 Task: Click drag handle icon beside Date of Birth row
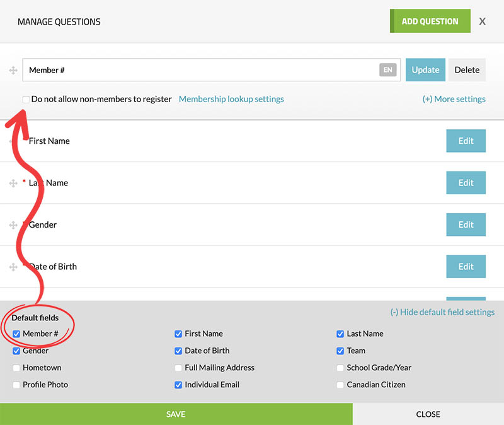tap(13, 267)
